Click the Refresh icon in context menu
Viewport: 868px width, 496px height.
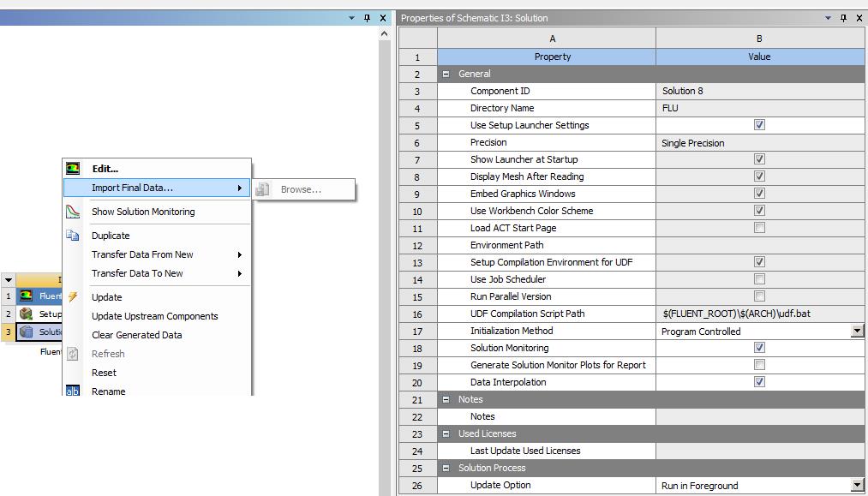pyautogui.click(x=73, y=354)
